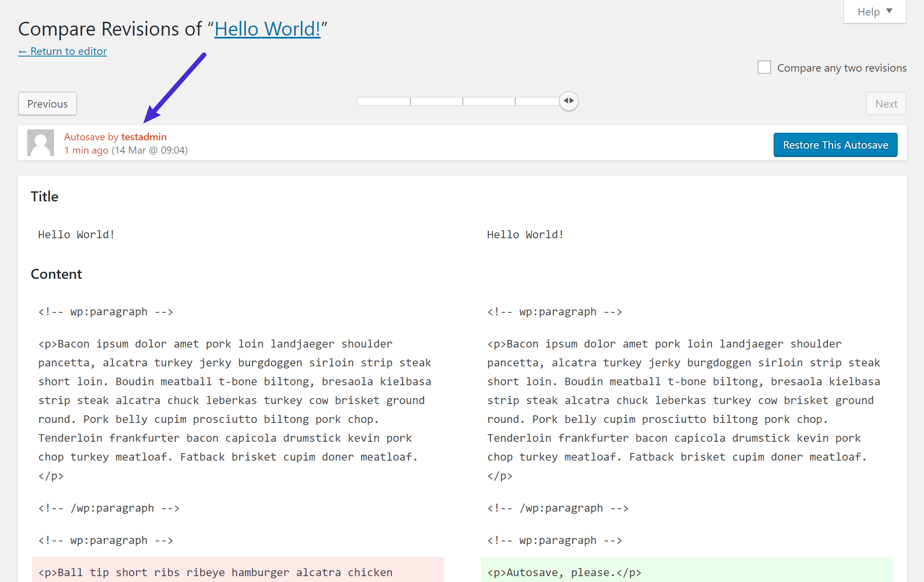
Task: Click the Next revision button
Action: [x=886, y=104]
